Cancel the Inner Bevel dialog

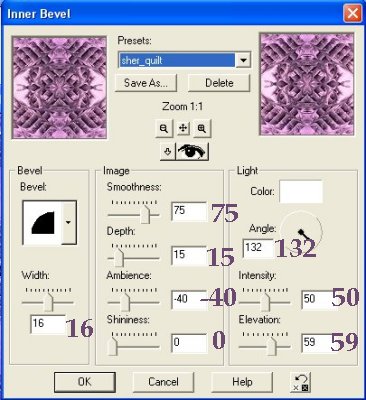click(x=163, y=382)
